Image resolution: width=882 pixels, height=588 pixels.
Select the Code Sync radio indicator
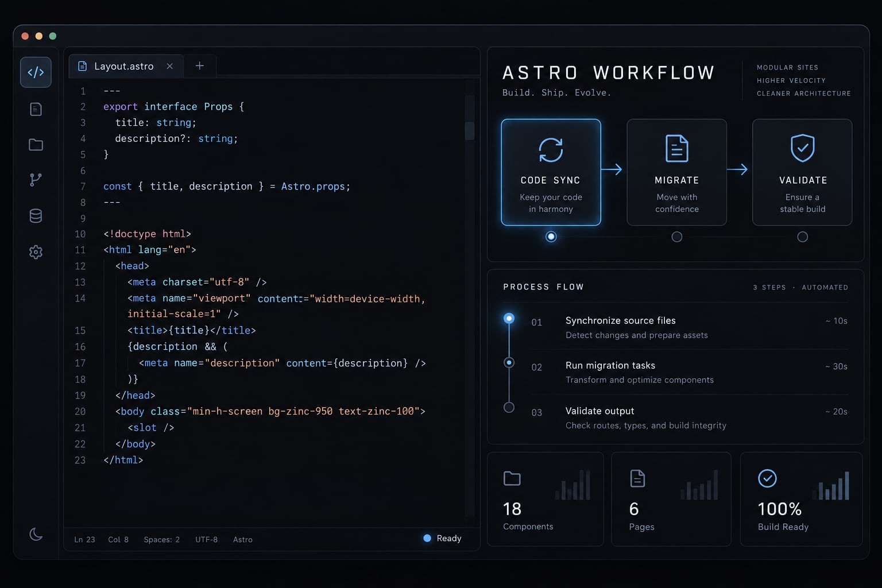pos(551,237)
